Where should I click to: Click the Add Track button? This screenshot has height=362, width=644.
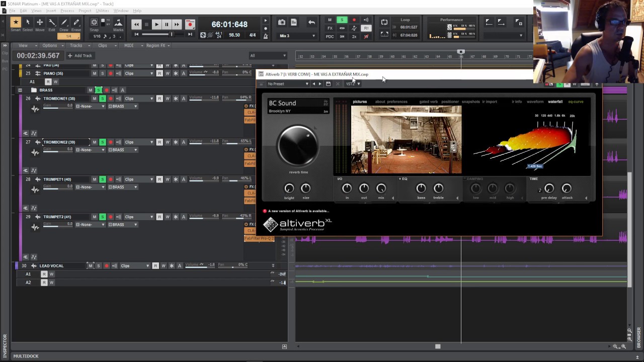(x=80, y=56)
